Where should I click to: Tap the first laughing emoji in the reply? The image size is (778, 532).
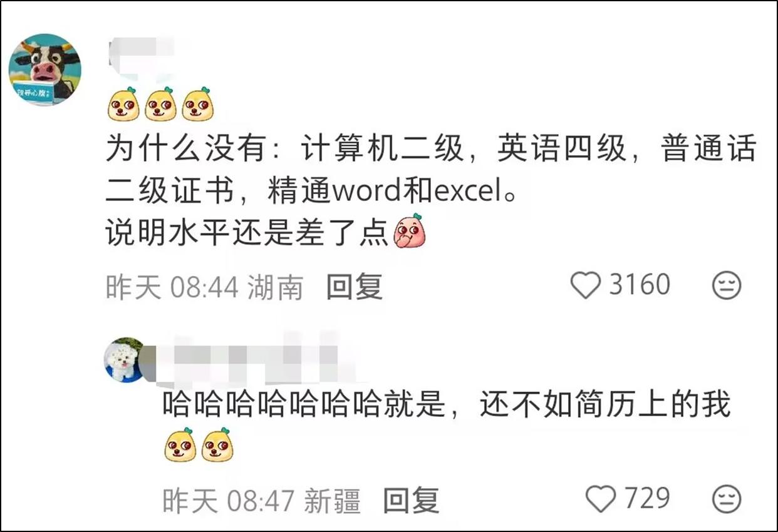[180, 445]
